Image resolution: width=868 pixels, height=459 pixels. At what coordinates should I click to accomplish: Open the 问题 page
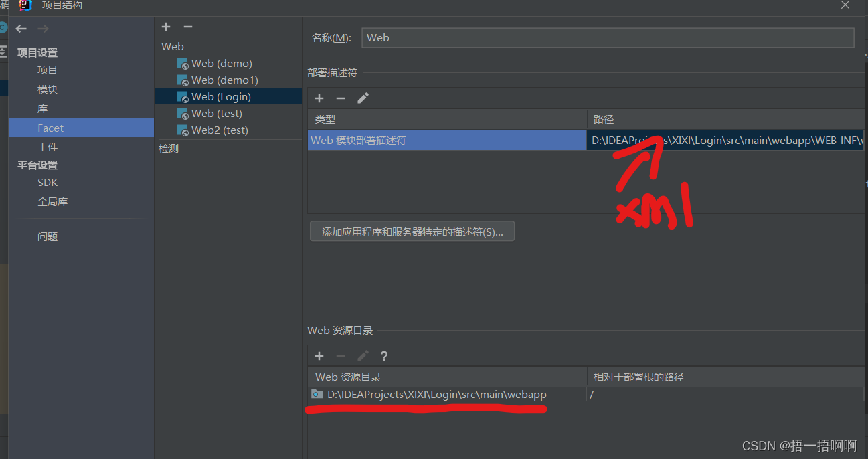pyautogui.click(x=48, y=236)
